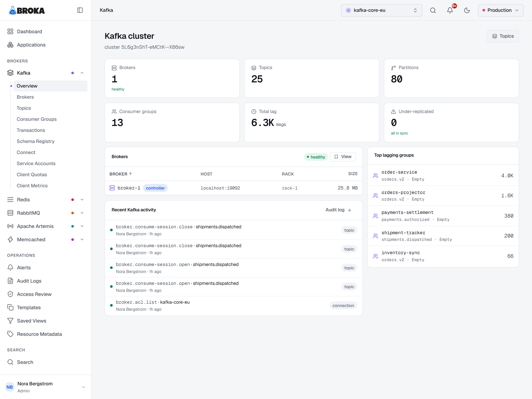Go to Dashboard in the sidebar
The image size is (532, 399).
pos(46,32)
